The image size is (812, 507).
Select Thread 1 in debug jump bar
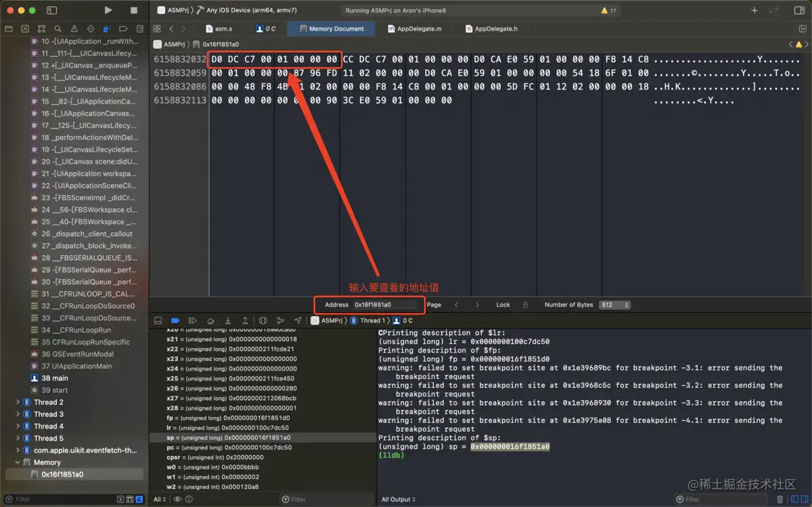click(x=367, y=320)
